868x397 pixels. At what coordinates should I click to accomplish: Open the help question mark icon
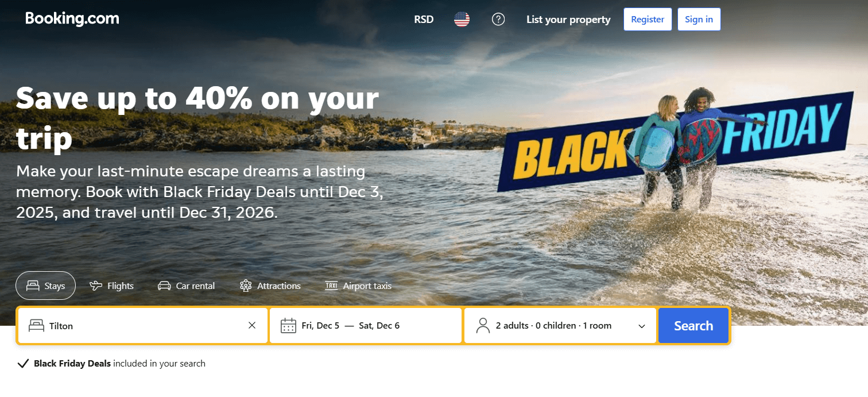498,20
